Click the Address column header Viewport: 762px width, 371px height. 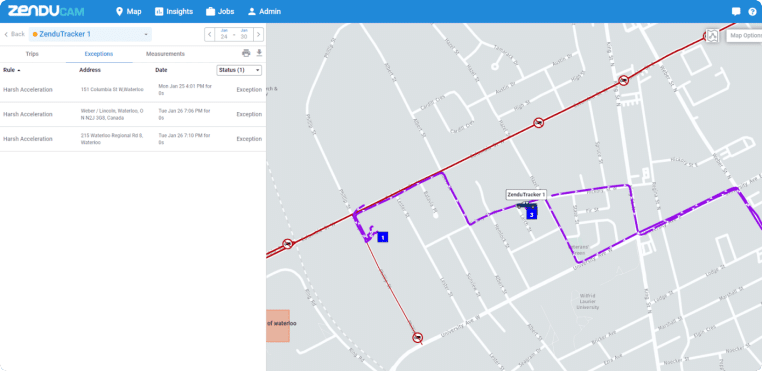90,70
